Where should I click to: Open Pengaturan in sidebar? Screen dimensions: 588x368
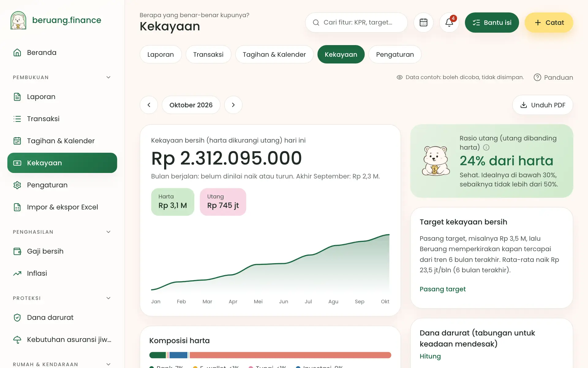pyautogui.click(x=62, y=185)
